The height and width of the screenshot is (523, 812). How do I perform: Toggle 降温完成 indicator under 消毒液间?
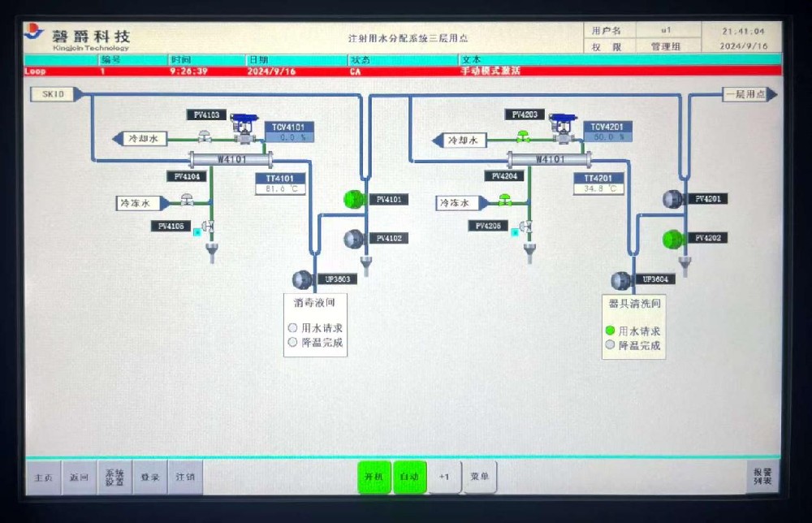[x=293, y=343]
